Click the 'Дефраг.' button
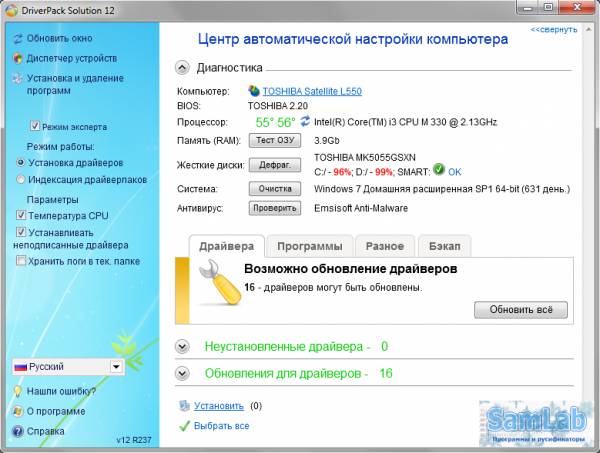 tap(275, 165)
